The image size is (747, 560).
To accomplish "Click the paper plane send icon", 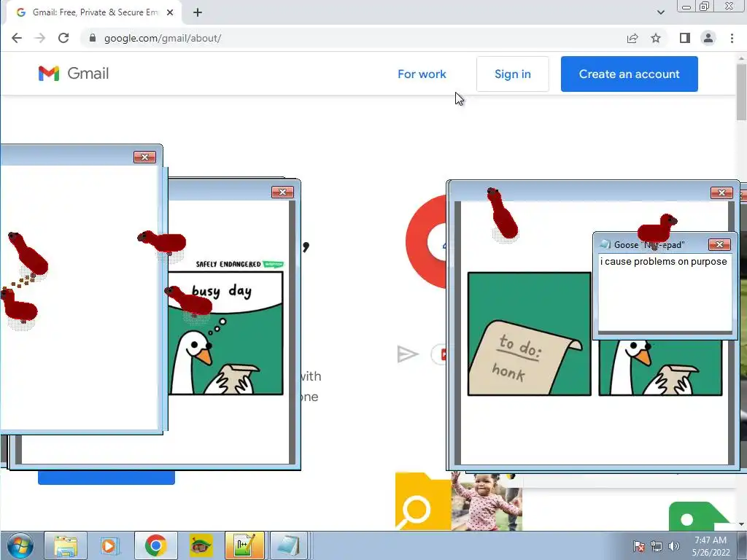I will pos(407,354).
